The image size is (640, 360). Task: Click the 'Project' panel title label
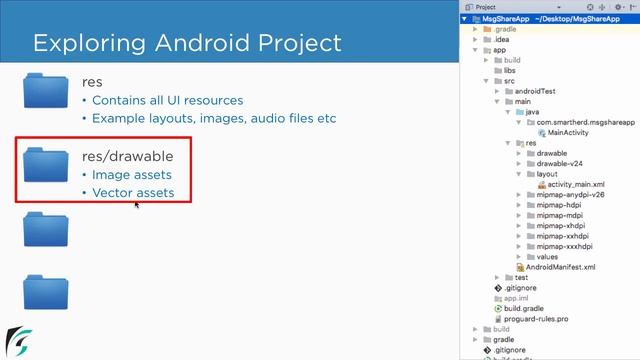[x=485, y=7]
